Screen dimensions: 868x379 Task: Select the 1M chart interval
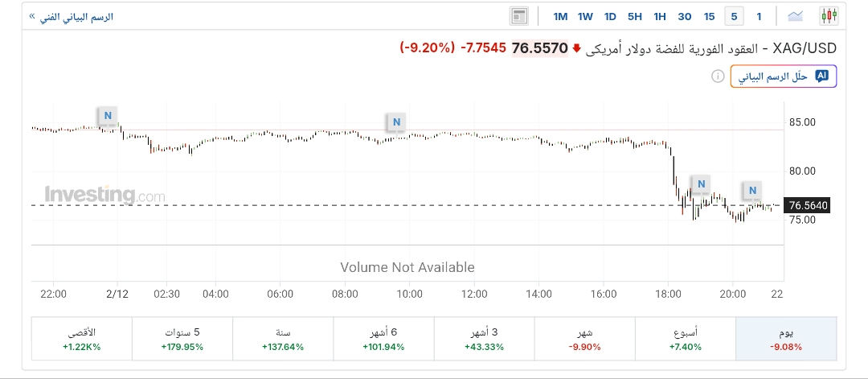560,16
